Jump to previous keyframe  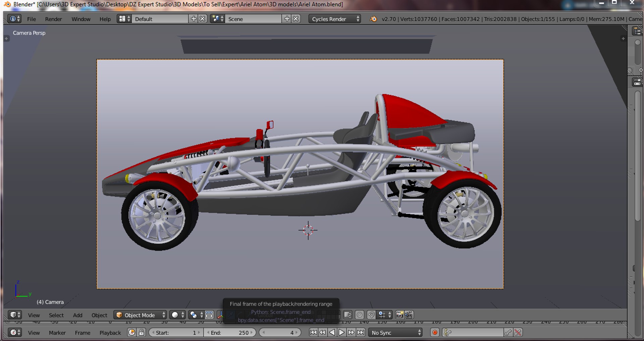click(x=323, y=332)
